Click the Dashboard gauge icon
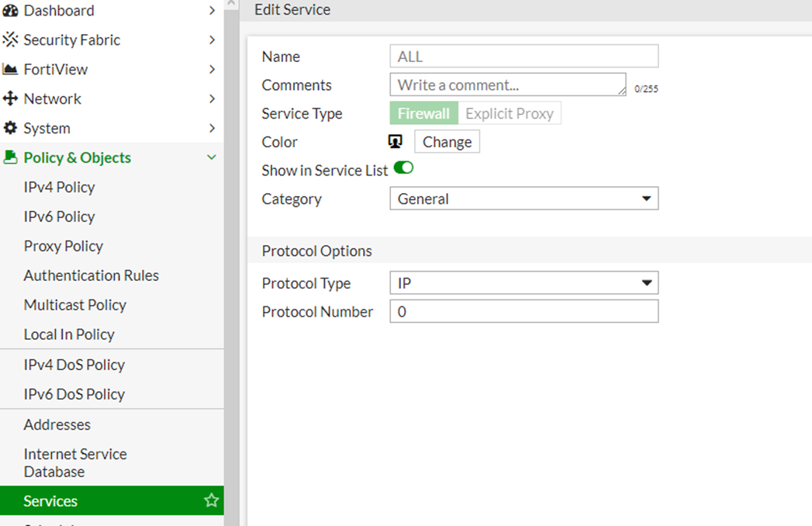Screen dimensions: 812x526 click(x=10, y=11)
